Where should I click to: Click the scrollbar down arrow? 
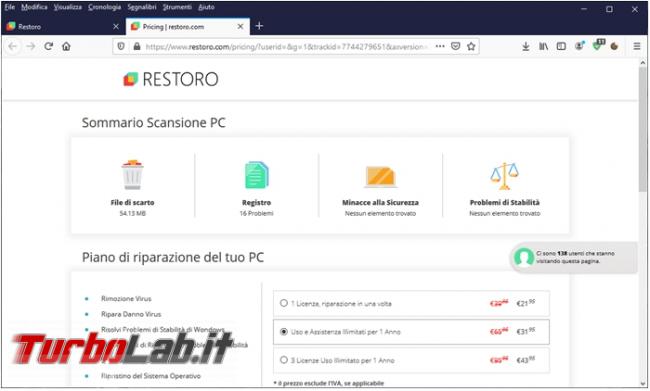point(643,384)
